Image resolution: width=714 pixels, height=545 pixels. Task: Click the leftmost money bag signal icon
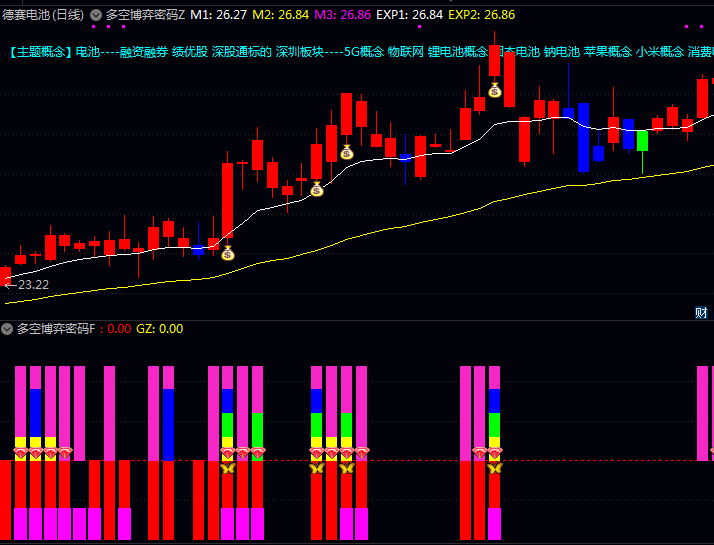click(228, 253)
